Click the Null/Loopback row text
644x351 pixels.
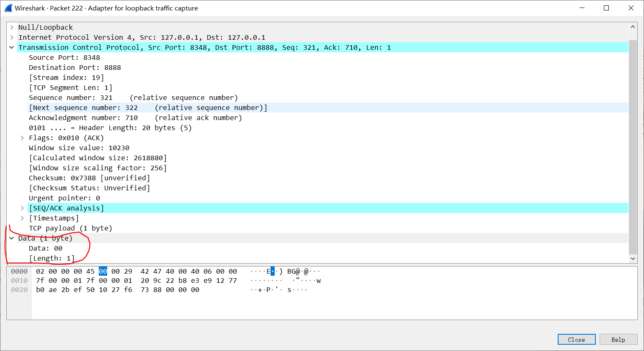point(46,27)
